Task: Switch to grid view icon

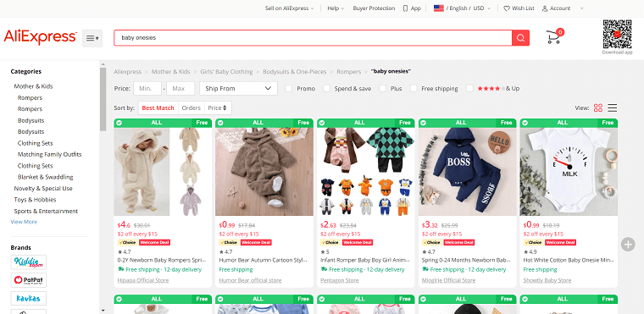Action: (x=598, y=108)
